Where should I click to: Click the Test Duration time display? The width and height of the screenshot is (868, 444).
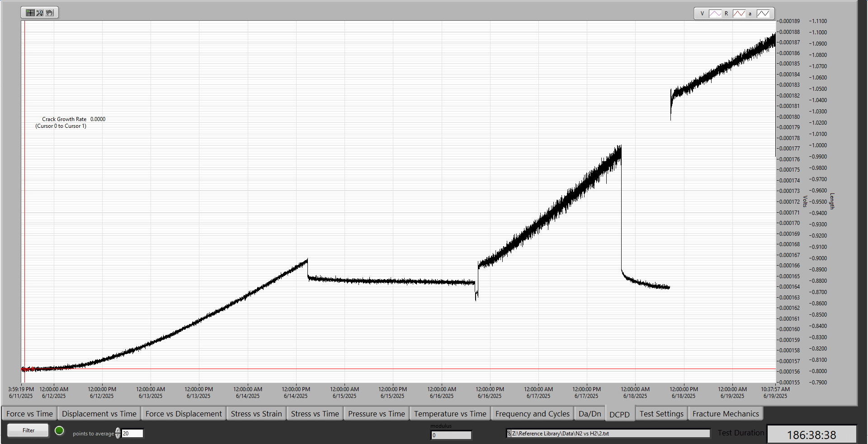point(811,435)
